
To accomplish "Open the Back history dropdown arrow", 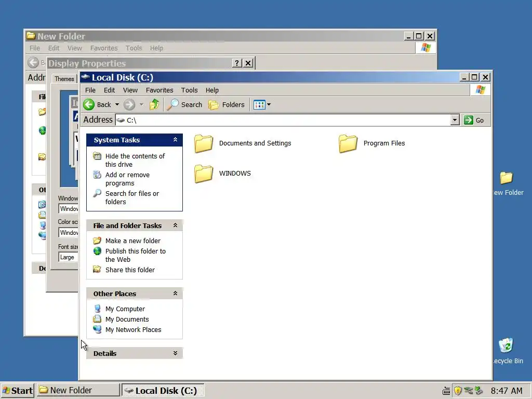I will pos(117,104).
